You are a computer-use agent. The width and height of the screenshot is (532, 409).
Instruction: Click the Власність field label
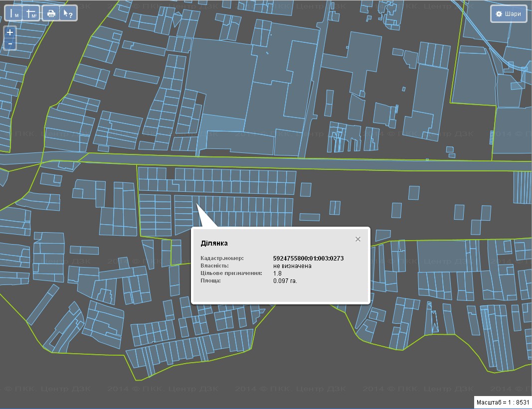214,266
